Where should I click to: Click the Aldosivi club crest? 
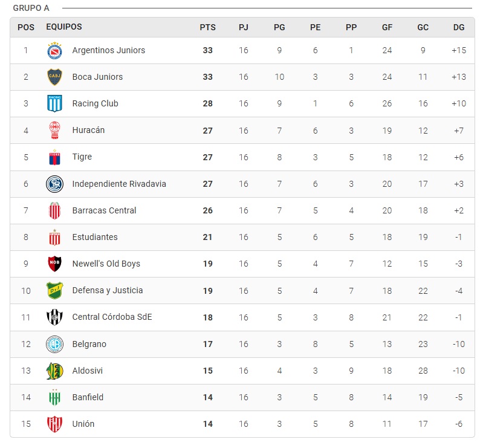tap(55, 371)
